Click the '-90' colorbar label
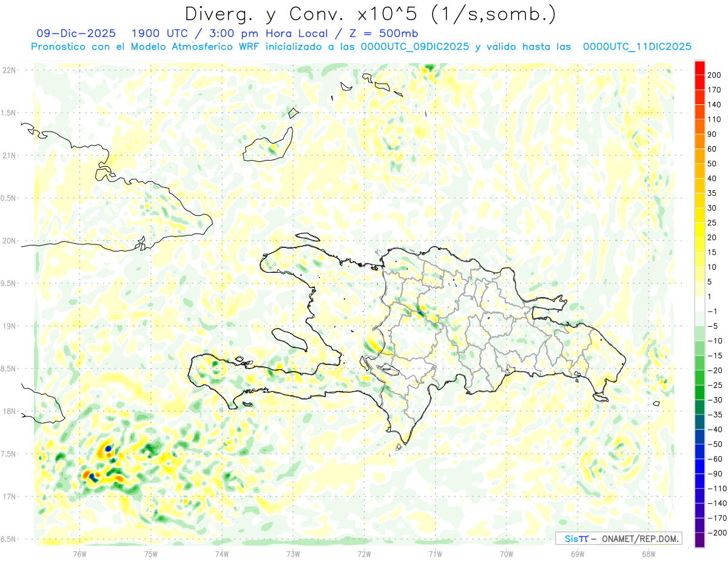Image resolution: width=728 pixels, height=562 pixels. 714,474
